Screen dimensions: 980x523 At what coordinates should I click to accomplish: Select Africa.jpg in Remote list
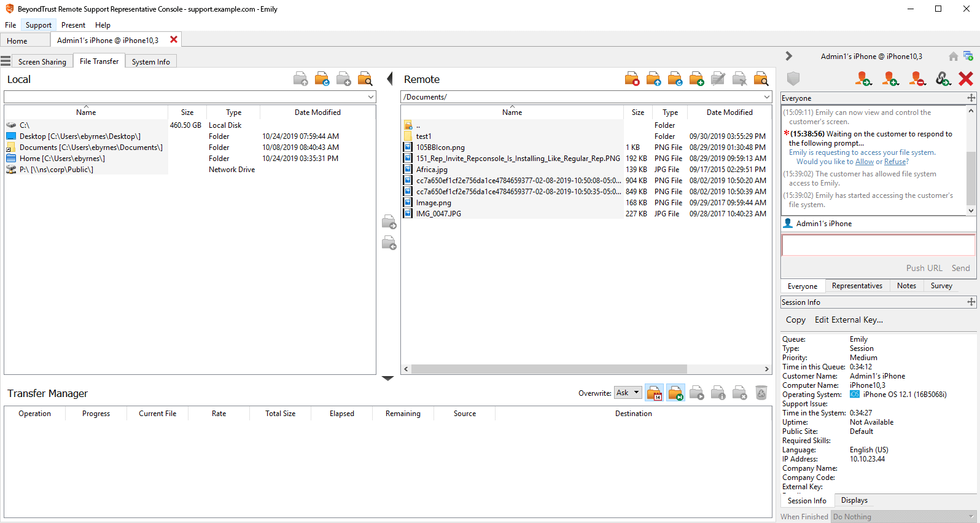point(432,170)
